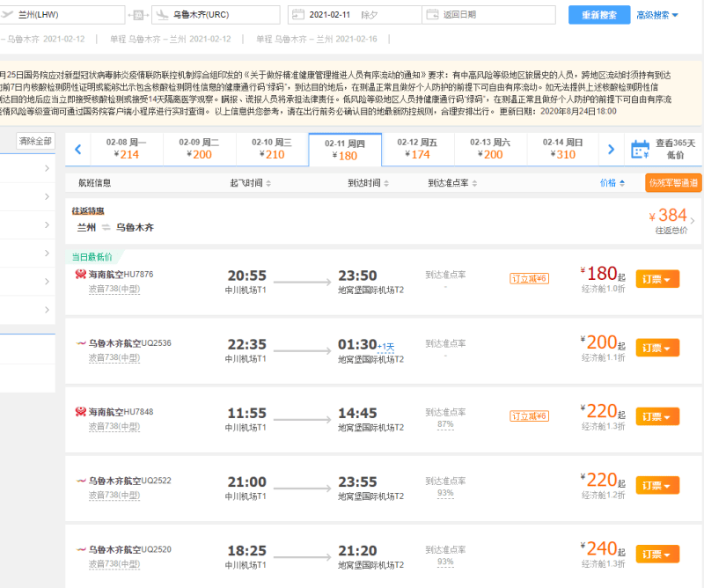The width and height of the screenshot is (704, 588).
Task: Click the clear all filters button
Action: pos(35,142)
